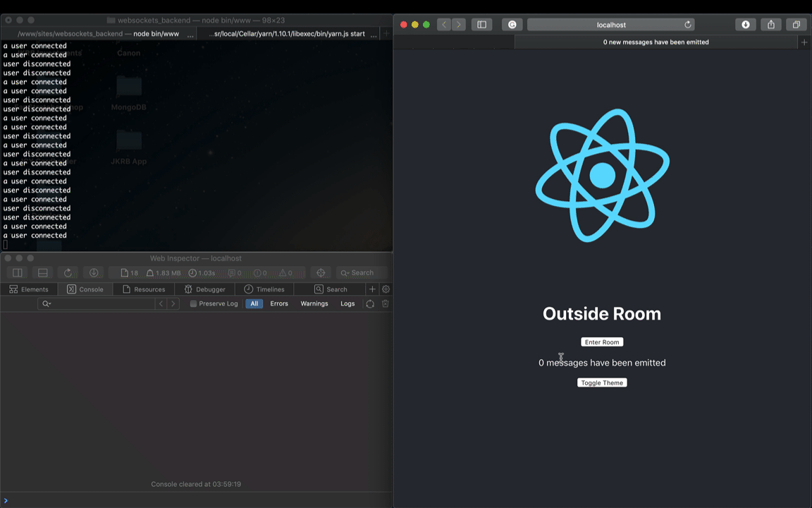Screen dimensions: 812x508
Task: Dock inspector to side of window
Action: (18, 272)
